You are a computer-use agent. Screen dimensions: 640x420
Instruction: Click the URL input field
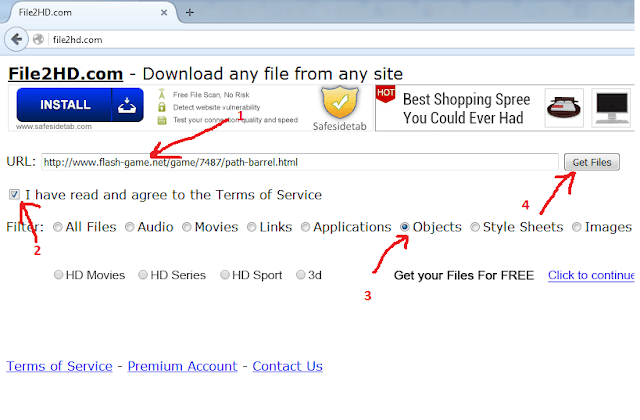tap(300, 162)
